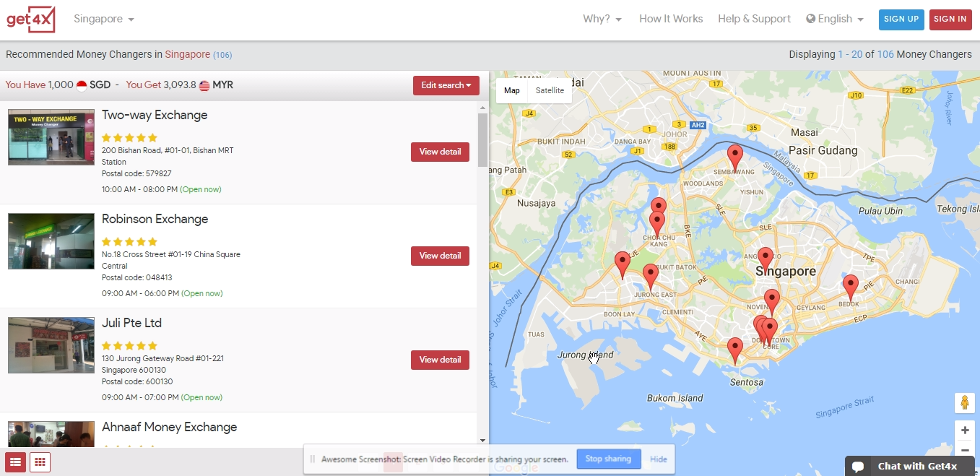The width and height of the screenshot is (980, 476).
Task: Click the red Singapore link in the heading
Action: (x=187, y=55)
